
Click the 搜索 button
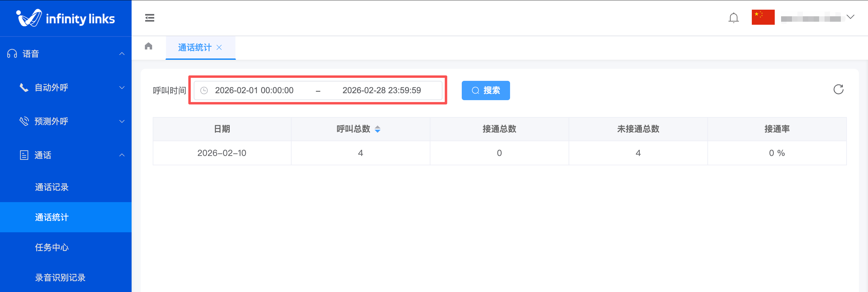[x=485, y=90]
